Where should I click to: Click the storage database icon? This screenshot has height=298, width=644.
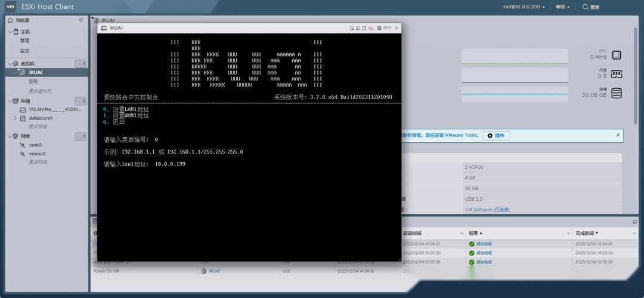point(617,93)
